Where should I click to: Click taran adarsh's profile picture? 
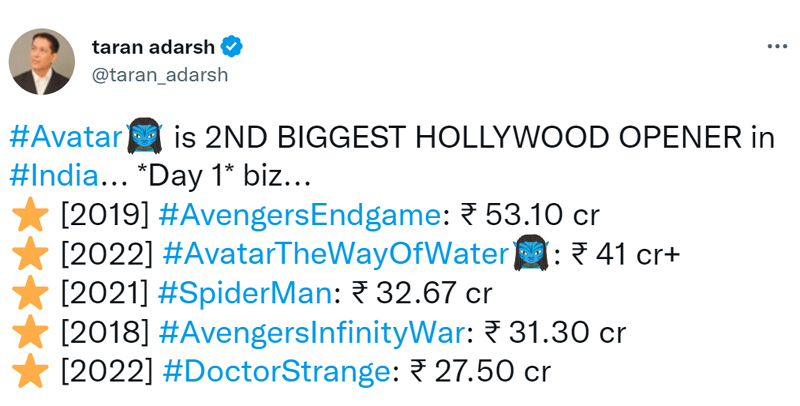(x=42, y=61)
